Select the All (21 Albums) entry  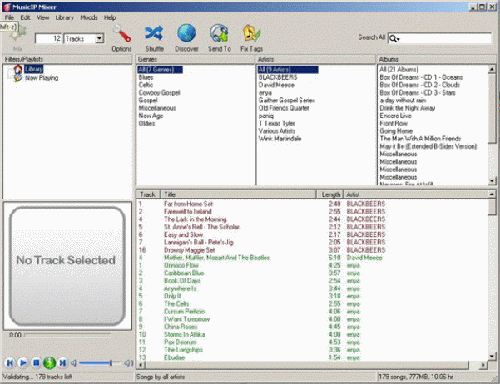(x=399, y=69)
